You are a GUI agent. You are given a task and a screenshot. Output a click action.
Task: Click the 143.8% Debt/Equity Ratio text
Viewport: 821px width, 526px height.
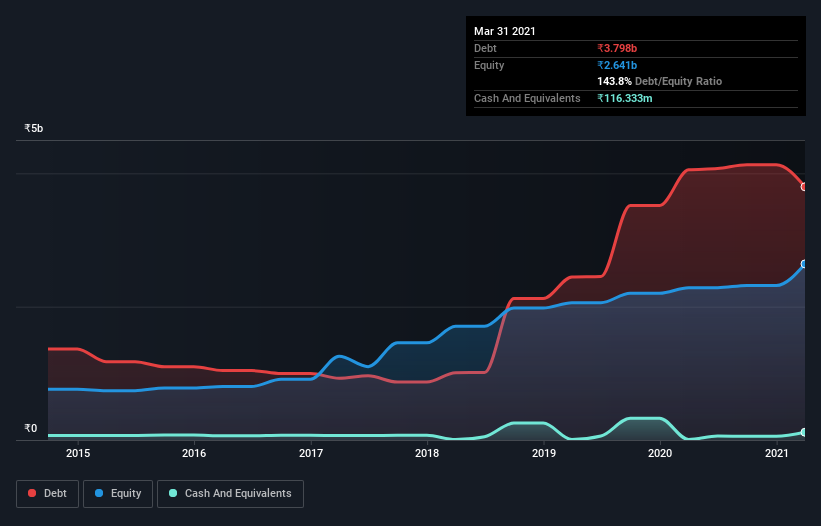(x=659, y=81)
